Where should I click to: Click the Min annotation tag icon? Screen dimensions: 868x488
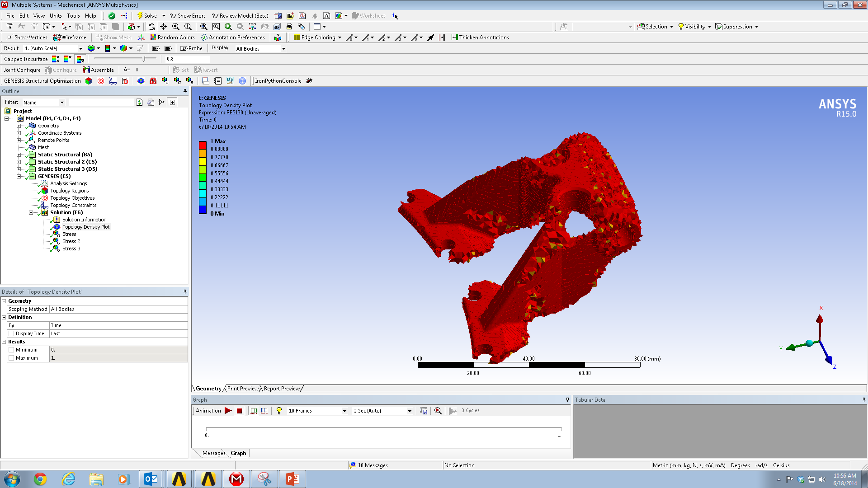tap(168, 48)
